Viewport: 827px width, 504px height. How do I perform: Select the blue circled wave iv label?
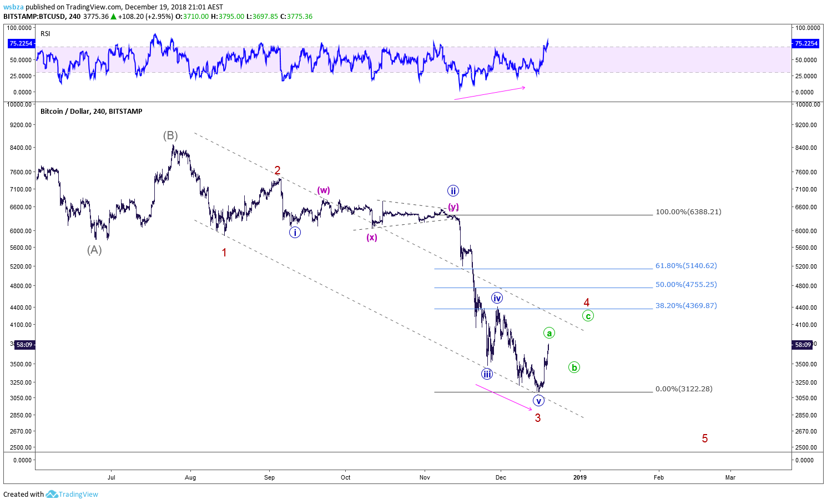[x=497, y=298]
